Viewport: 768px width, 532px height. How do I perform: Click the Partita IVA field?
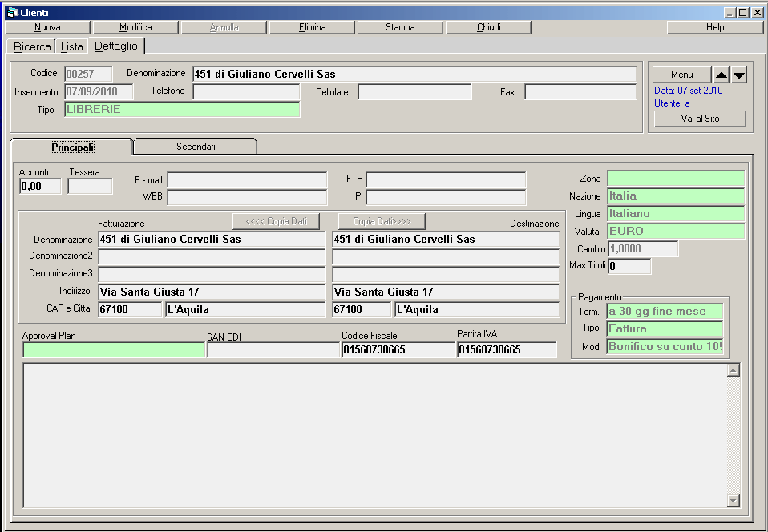point(507,350)
